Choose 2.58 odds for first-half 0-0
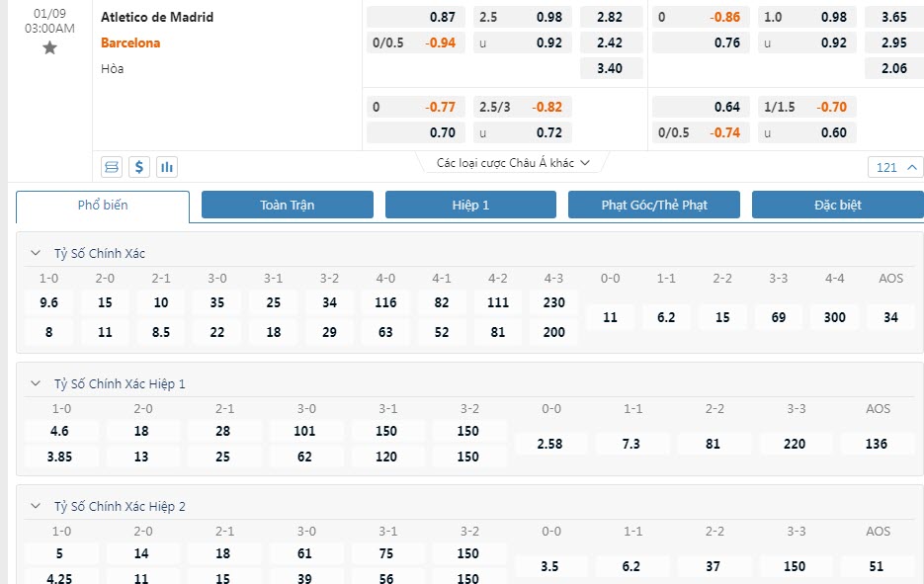 [549, 444]
